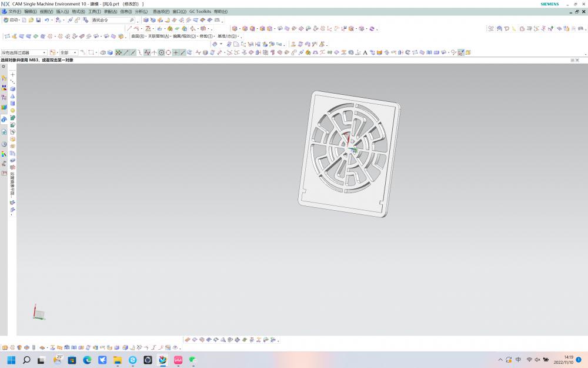Open the 修剪(T) toolbar dropdown
Image resolution: width=588 pixels, height=368 pixels.
[x=206, y=36]
